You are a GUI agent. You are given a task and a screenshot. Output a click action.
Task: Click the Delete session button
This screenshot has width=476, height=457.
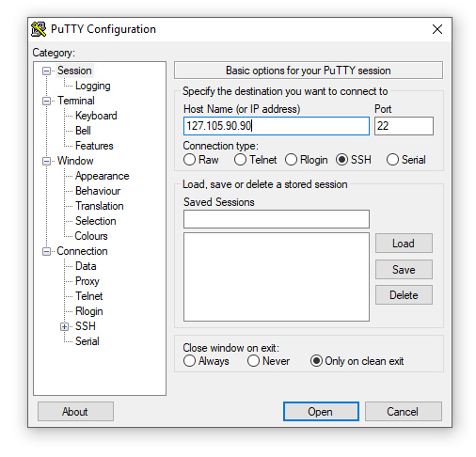[x=404, y=295]
